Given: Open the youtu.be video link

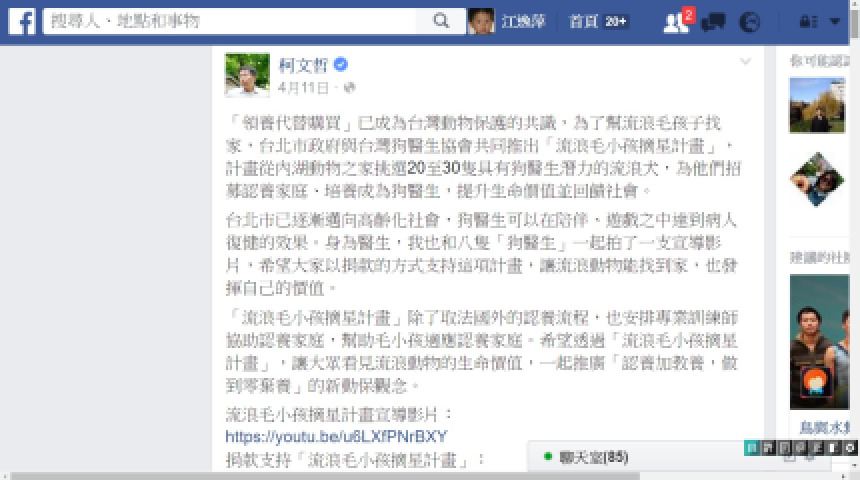Looking at the screenshot, I should 336,437.
